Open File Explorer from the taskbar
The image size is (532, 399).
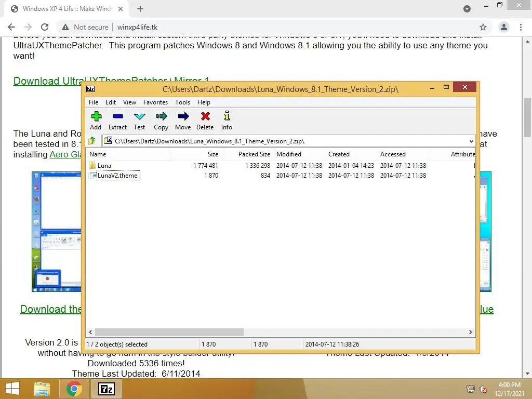coord(42,389)
